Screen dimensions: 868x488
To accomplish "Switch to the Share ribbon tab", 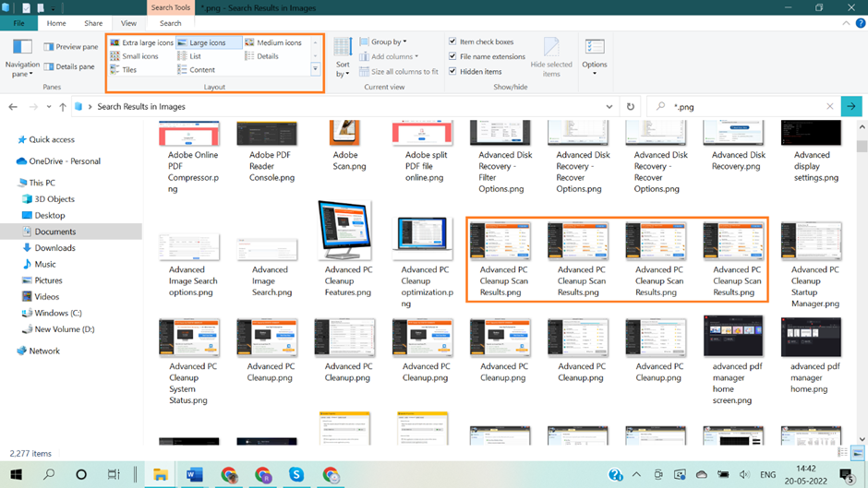I will click(93, 23).
